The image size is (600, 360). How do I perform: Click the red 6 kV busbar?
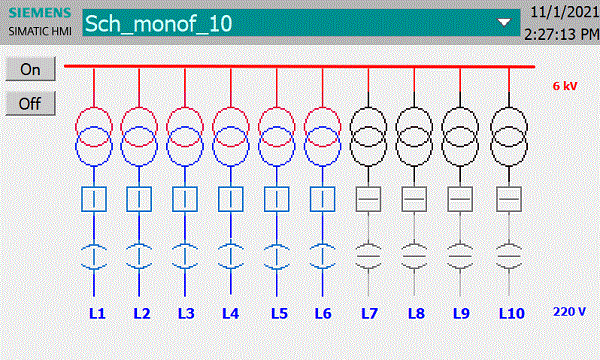click(299, 67)
